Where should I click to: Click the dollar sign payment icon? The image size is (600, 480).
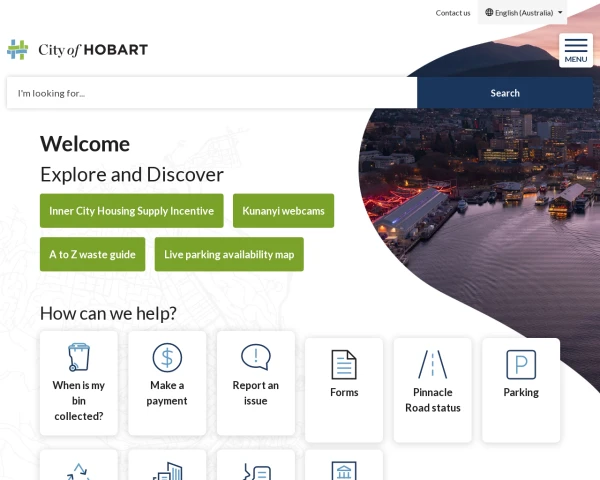pos(167,358)
